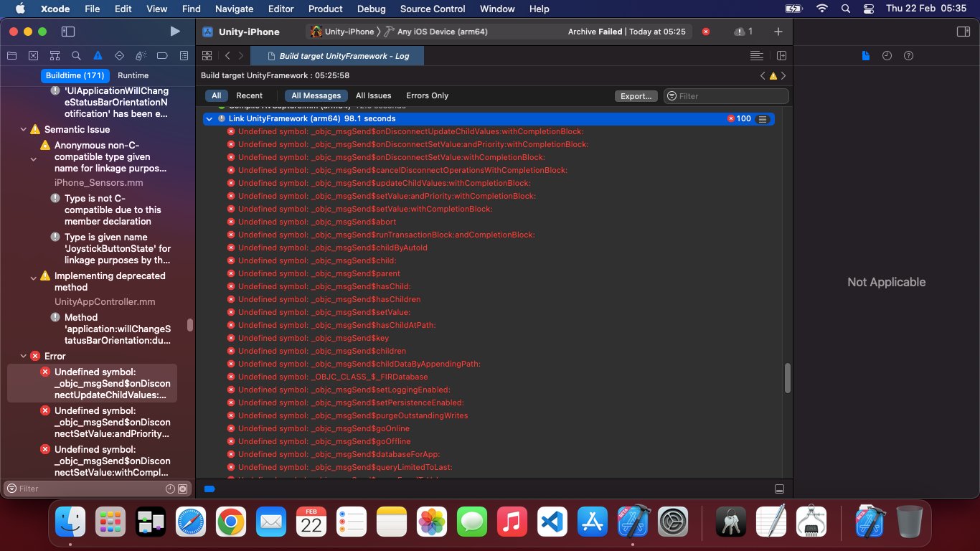
Task: Jump to previous issue in log
Action: click(x=763, y=75)
